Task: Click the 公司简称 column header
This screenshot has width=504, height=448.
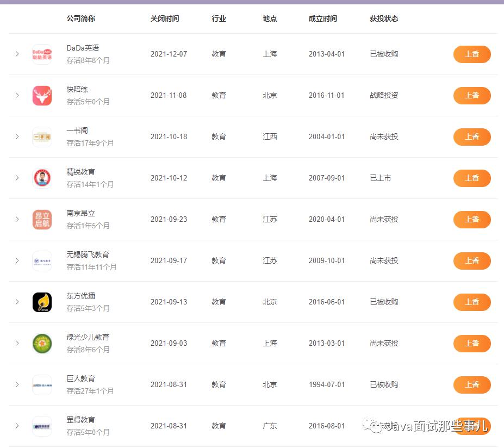Action: (x=80, y=18)
